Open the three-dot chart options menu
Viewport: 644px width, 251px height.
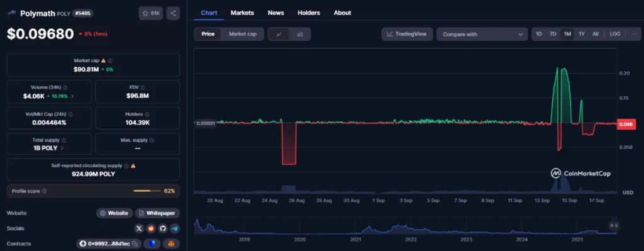pos(634,34)
